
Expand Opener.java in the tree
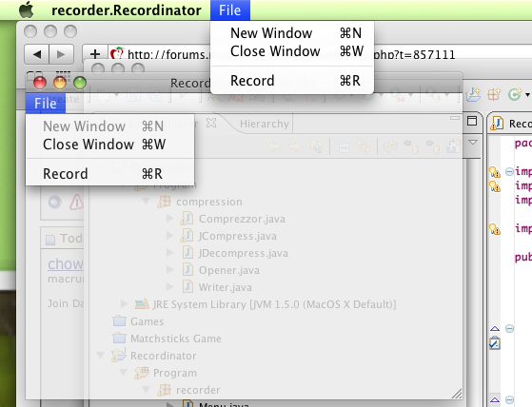(169, 270)
